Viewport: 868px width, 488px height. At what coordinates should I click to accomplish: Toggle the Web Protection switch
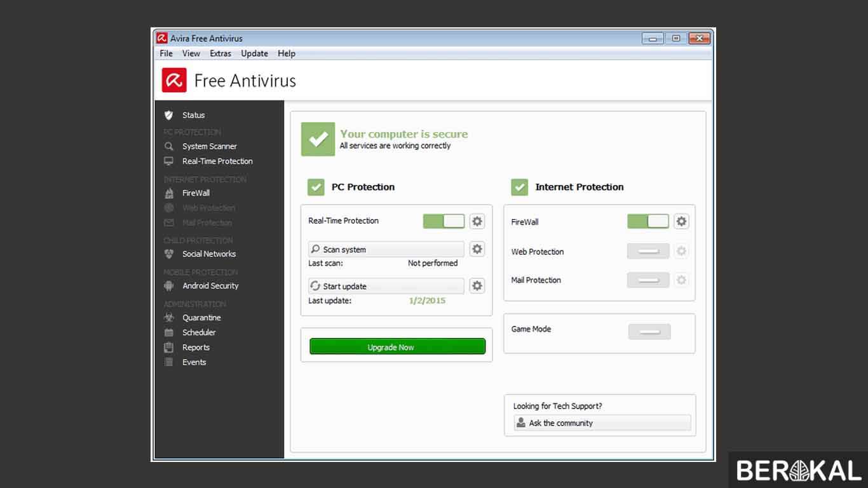(648, 251)
